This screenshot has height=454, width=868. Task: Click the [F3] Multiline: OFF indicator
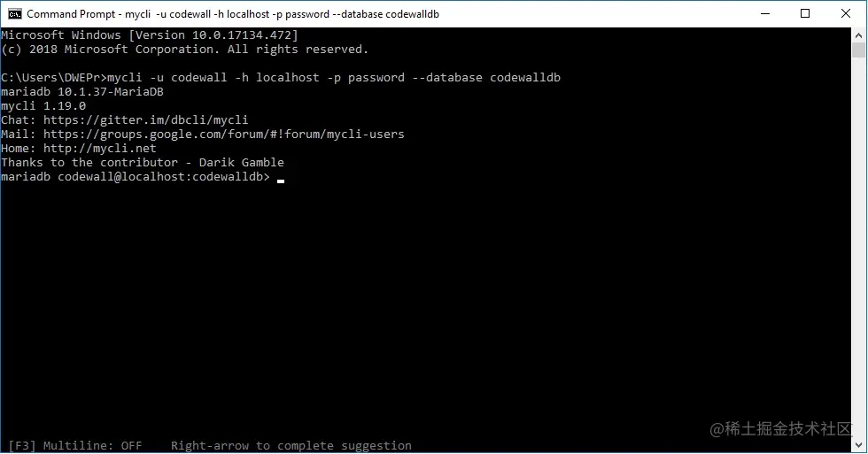point(75,446)
